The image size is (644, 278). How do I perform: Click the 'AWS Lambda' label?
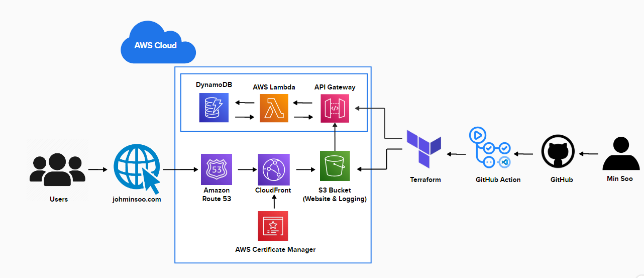[274, 87]
